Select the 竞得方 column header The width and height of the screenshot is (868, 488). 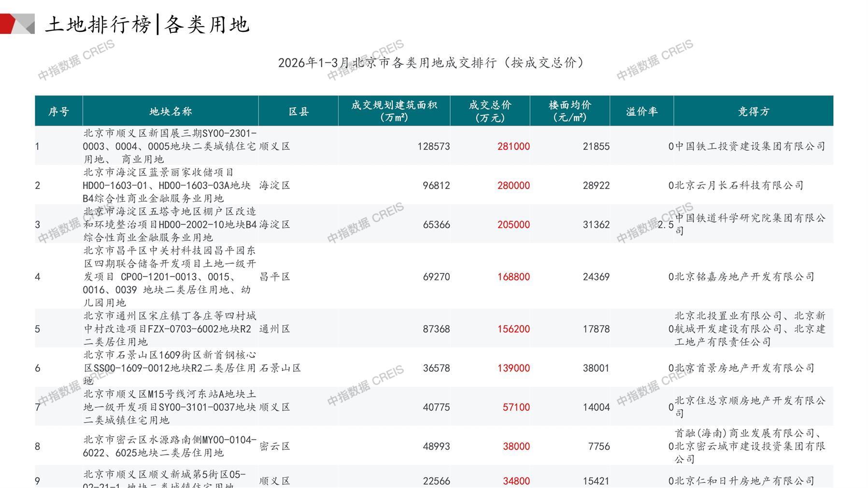coord(753,112)
